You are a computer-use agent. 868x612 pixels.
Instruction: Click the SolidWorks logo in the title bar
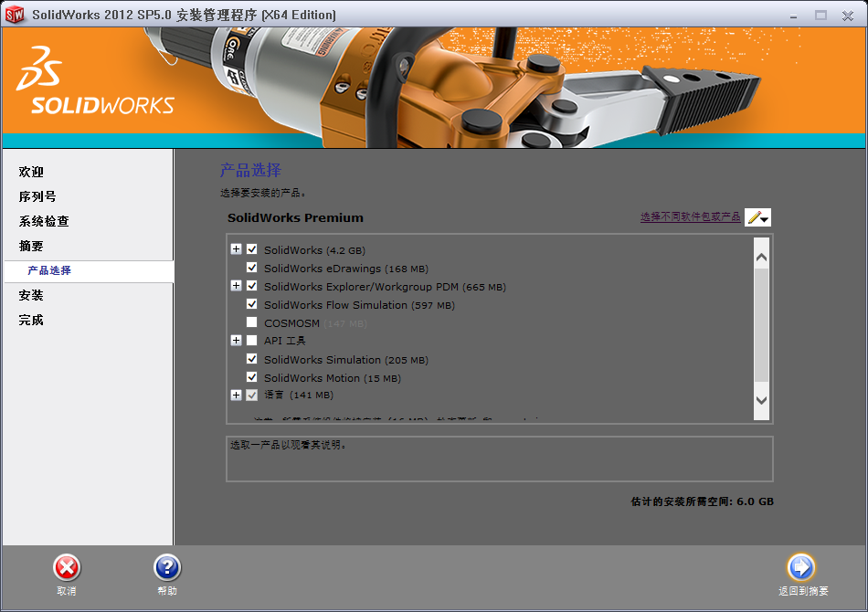point(15,15)
